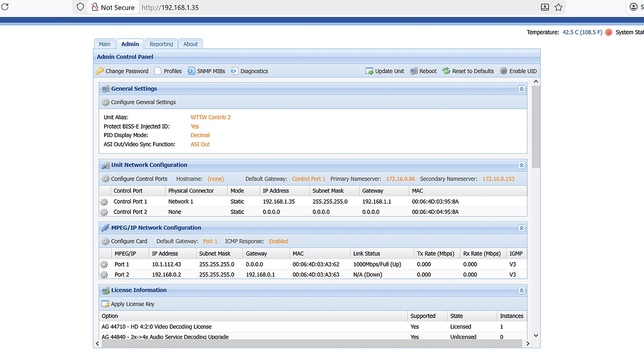Open gear settings for MPEG/IP Port 2

(104, 275)
